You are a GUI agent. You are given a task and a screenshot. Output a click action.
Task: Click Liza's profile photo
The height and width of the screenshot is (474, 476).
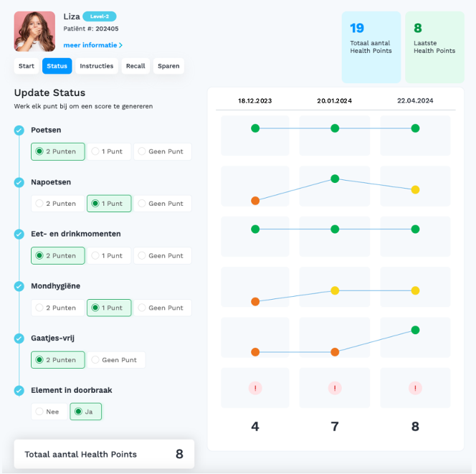[x=34, y=32]
